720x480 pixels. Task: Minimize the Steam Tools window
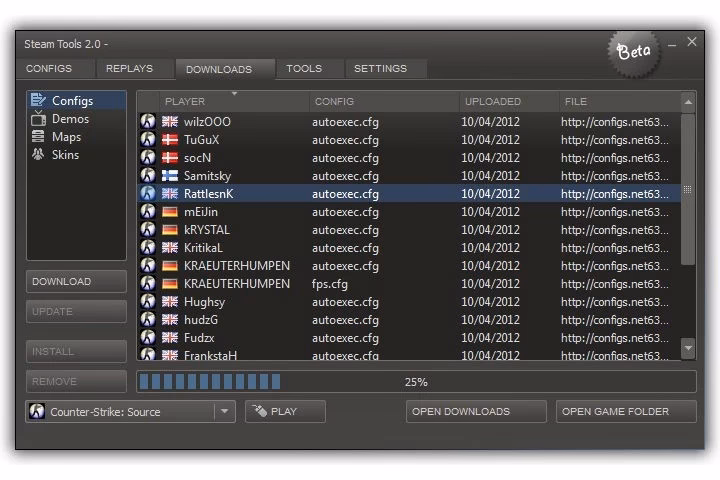(x=672, y=45)
